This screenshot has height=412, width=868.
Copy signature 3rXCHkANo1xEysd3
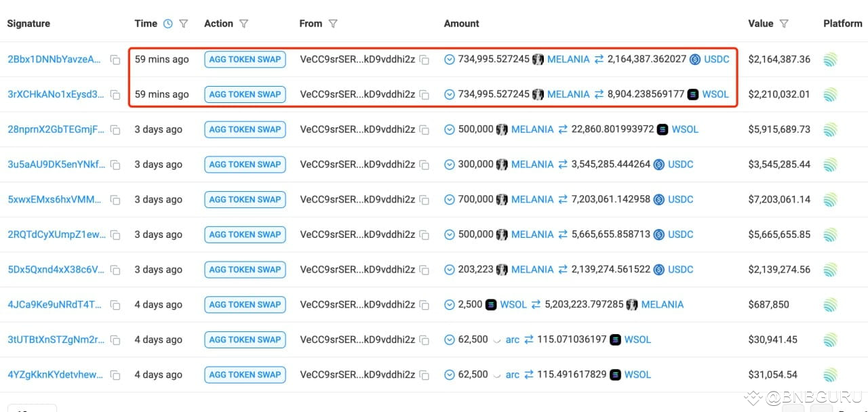click(x=115, y=95)
